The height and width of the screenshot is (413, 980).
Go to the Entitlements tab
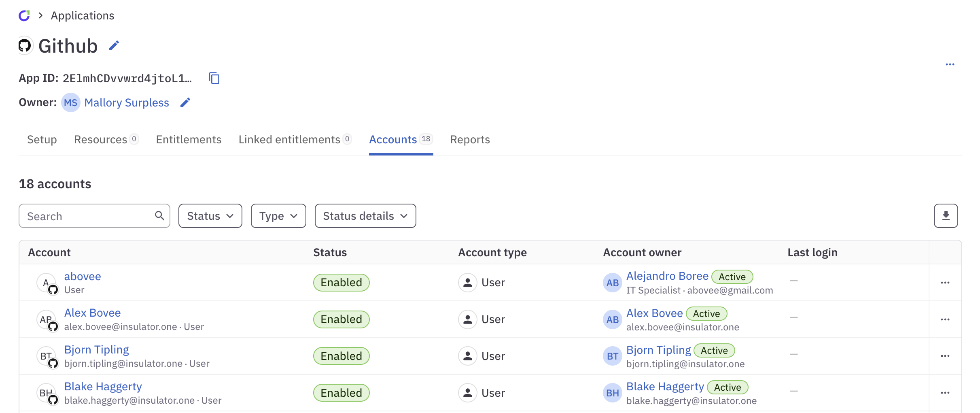click(x=189, y=139)
